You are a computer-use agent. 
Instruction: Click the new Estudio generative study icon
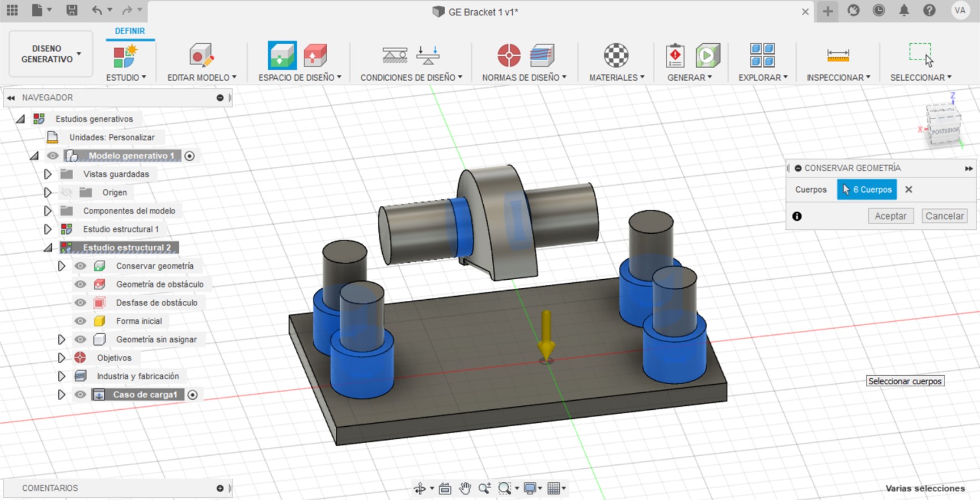point(125,56)
